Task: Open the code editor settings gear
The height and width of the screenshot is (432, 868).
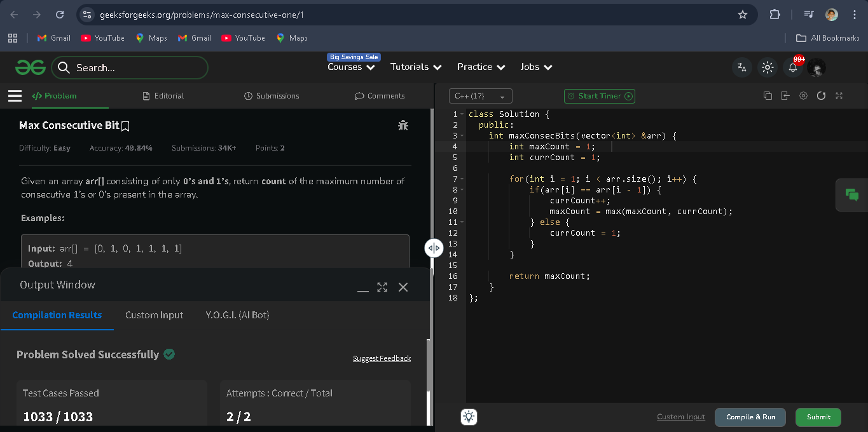Action: (x=803, y=96)
